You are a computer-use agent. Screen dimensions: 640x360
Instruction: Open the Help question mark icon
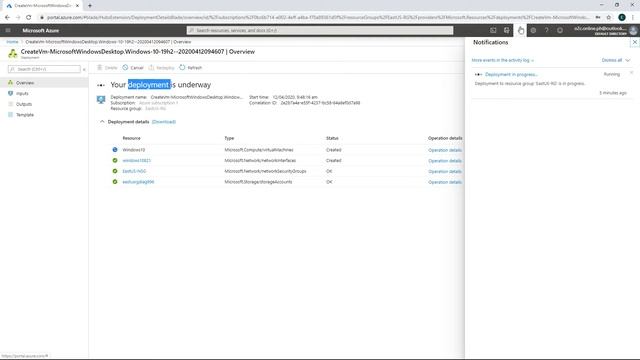coord(547,30)
